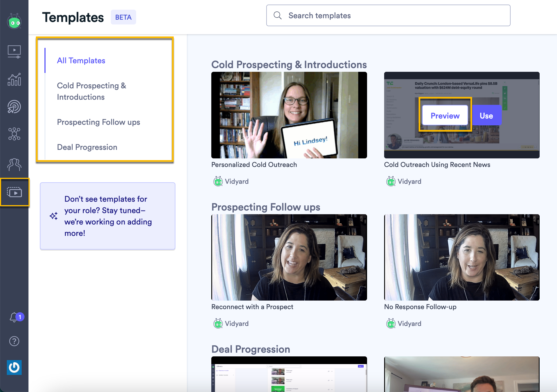Open second Deal Progression video thumbnail
Image resolution: width=557 pixels, height=392 pixels.
click(462, 374)
